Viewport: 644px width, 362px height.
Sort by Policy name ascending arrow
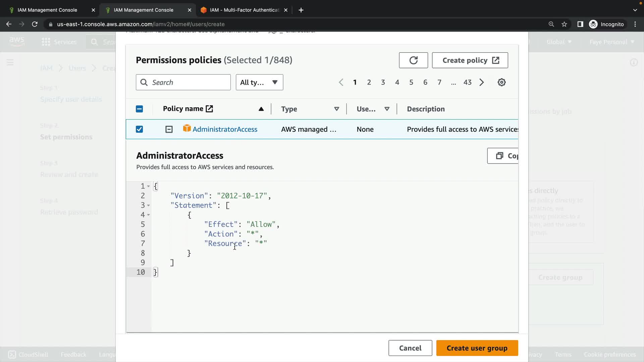tap(261, 109)
